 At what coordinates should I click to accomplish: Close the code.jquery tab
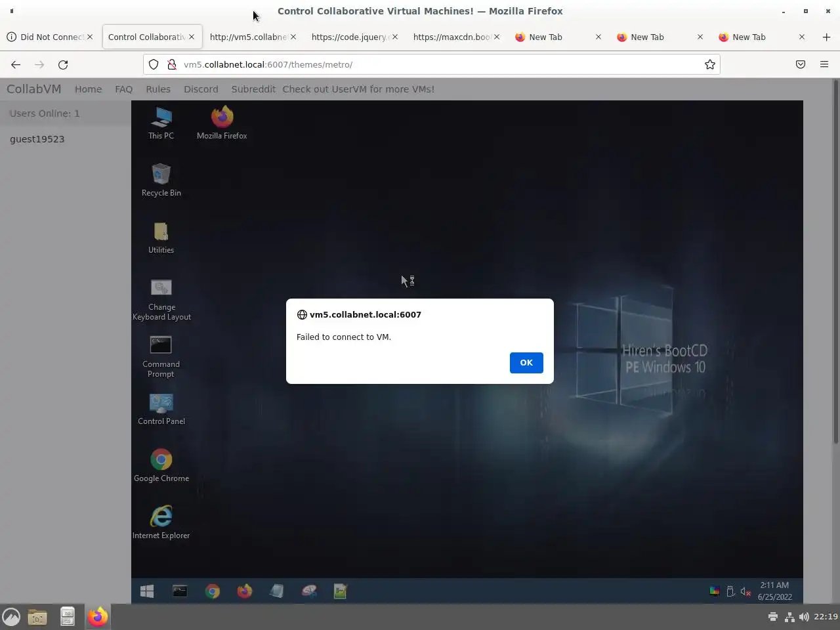[x=395, y=37]
